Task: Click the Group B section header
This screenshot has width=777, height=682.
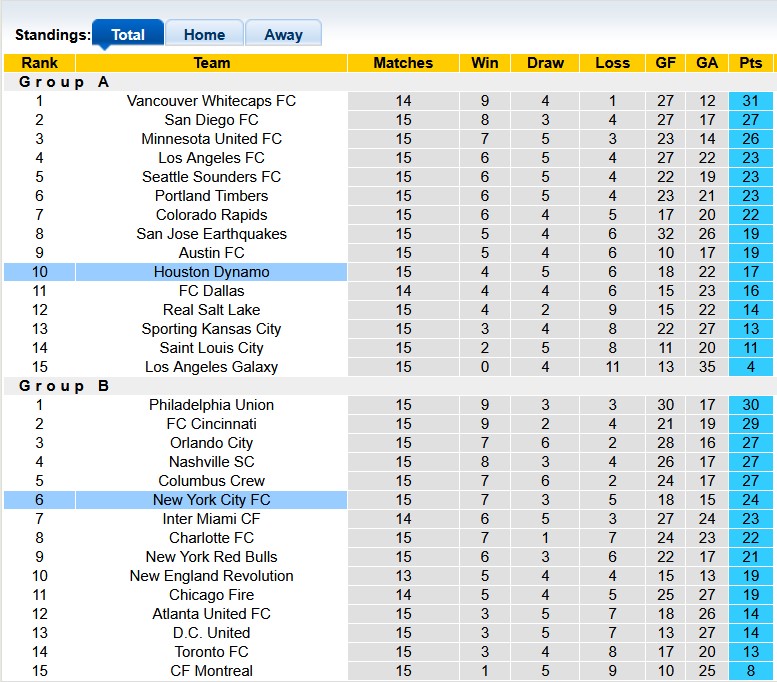Action: pyautogui.click(x=64, y=386)
